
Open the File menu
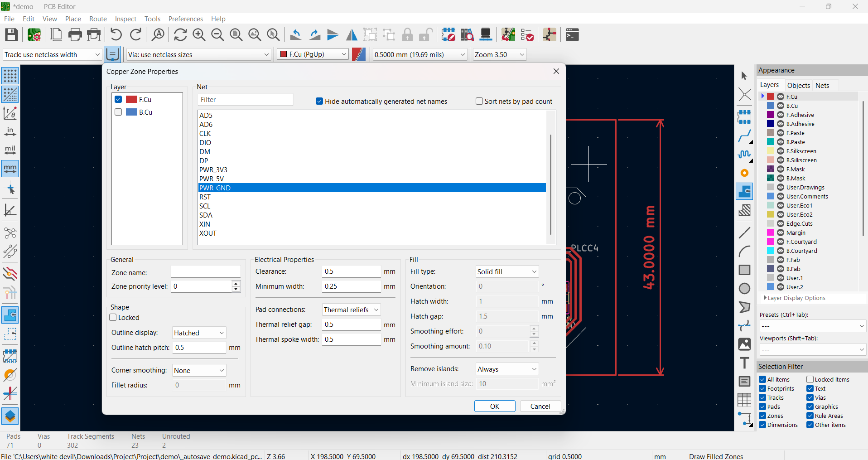[x=9, y=19]
